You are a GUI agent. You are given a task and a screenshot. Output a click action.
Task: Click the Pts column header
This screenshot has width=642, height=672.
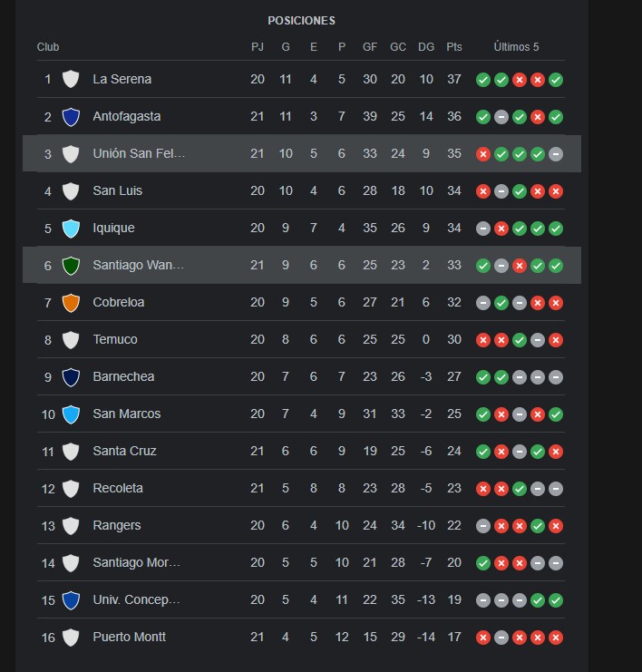[454, 47]
